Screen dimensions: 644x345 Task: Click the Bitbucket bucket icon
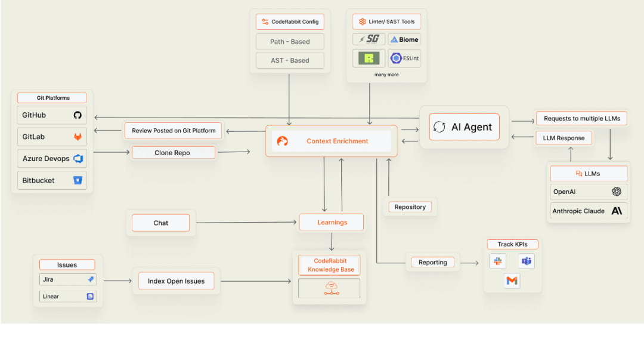78,180
